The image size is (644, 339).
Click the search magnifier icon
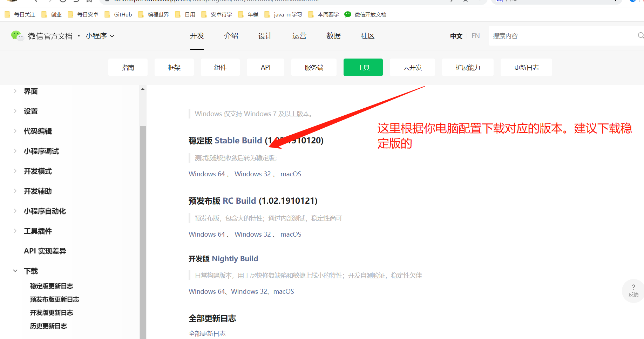tap(641, 35)
